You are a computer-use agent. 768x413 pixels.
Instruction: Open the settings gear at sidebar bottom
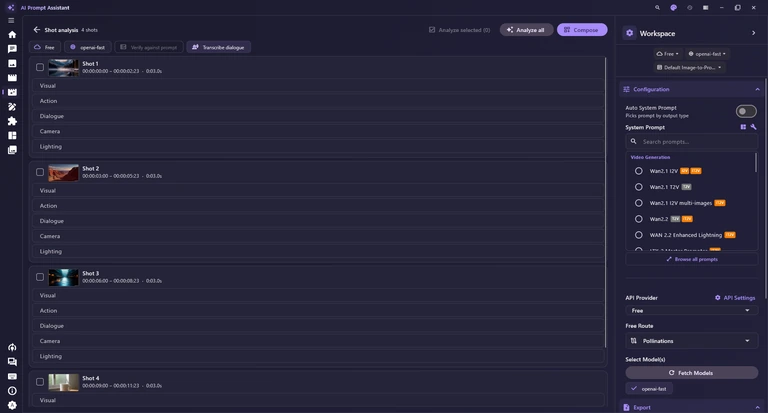coord(12,405)
